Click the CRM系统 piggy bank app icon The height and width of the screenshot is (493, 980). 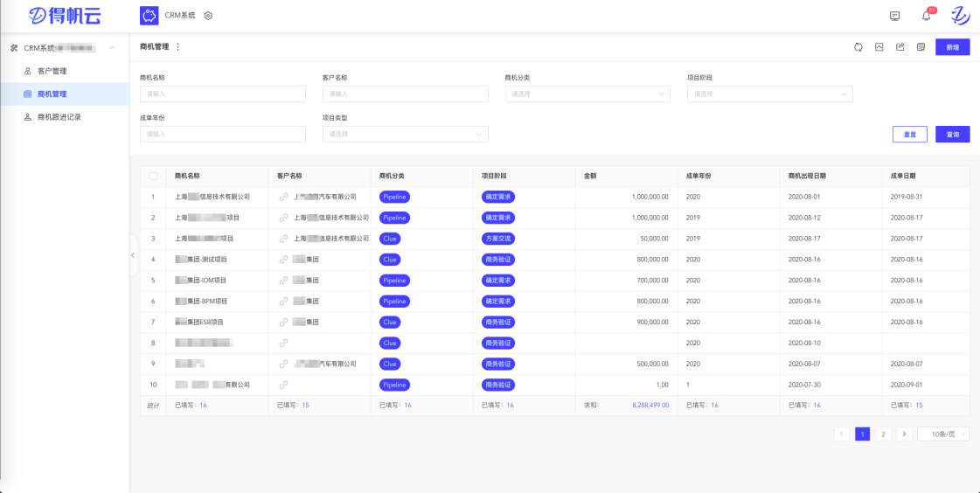[149, 16]
